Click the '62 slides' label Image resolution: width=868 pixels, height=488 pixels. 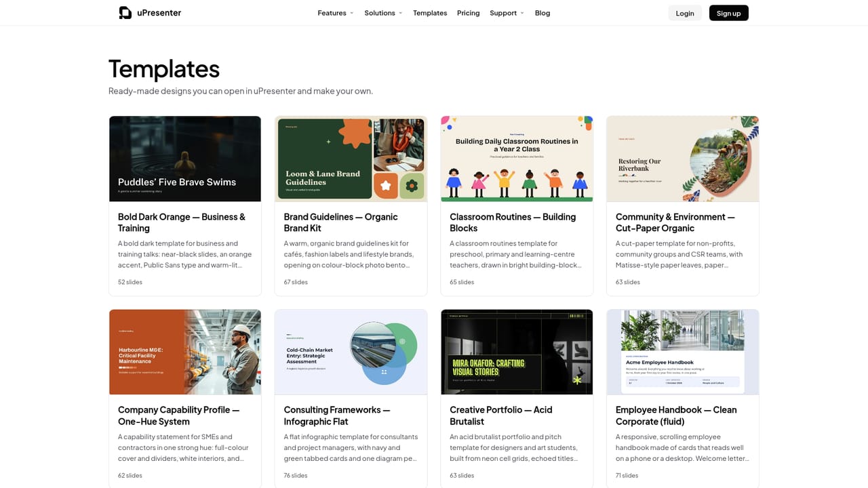coord(130,475)
